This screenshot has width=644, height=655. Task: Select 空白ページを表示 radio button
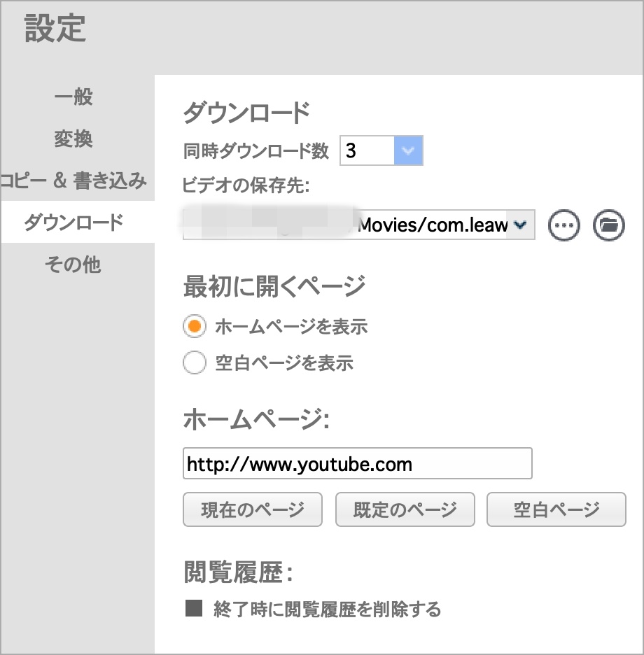click(x=195, y=362)
